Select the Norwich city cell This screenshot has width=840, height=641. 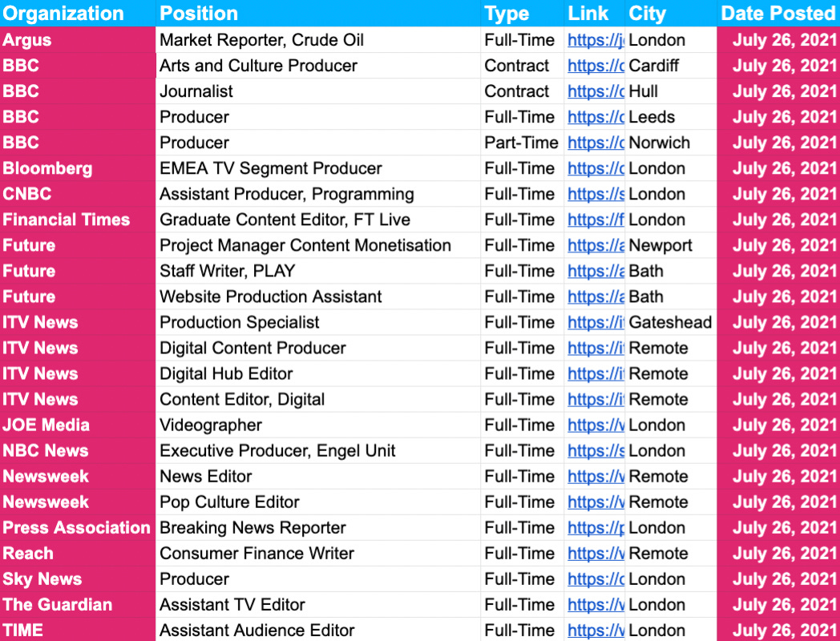(671, 143)
